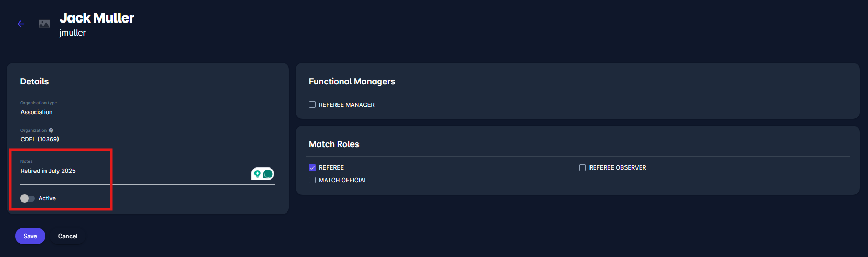This screenshot has width=868, height=257.
Task: Click the green Grammarly circle icon
Action: [268, 174]
